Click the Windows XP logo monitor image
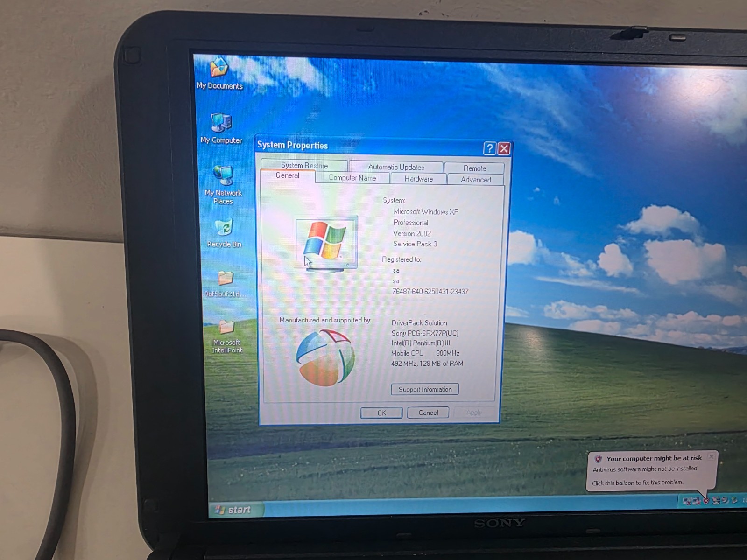747x560 pixels. tap(326, 243)
